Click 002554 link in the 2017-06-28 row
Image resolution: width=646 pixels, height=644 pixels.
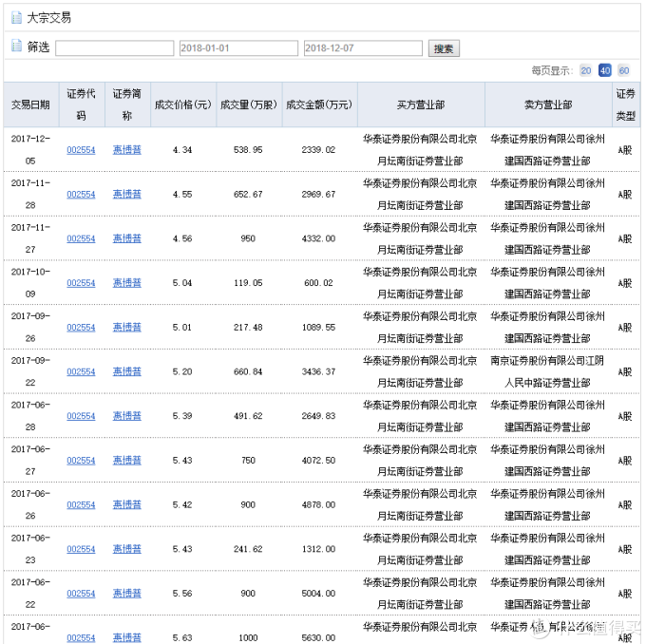(x=81, y=416)
